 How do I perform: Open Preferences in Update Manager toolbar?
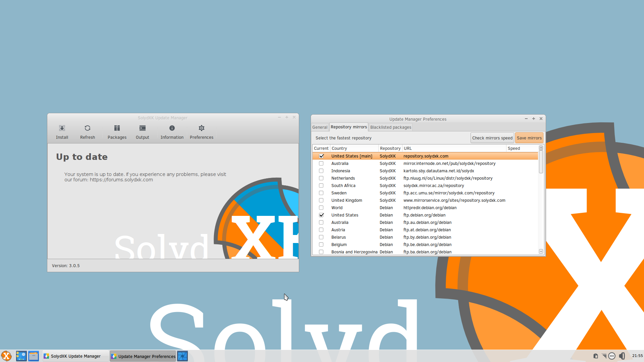(x=202, y=132)
